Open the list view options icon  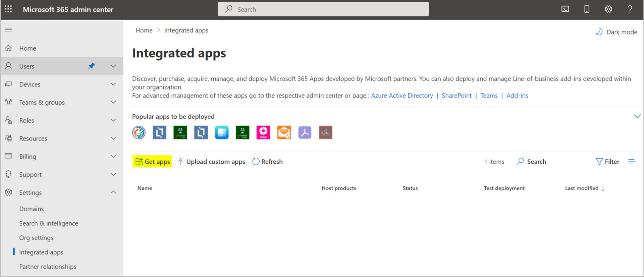[x=632, y=162]
